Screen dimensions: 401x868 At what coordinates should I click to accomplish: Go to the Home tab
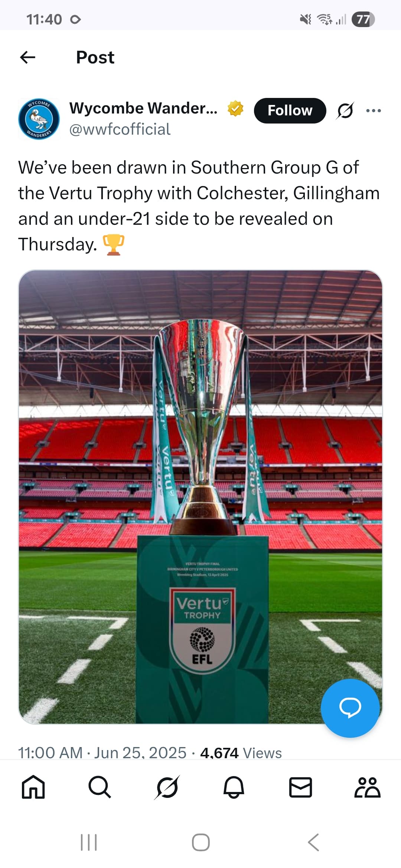coord(33,787)
